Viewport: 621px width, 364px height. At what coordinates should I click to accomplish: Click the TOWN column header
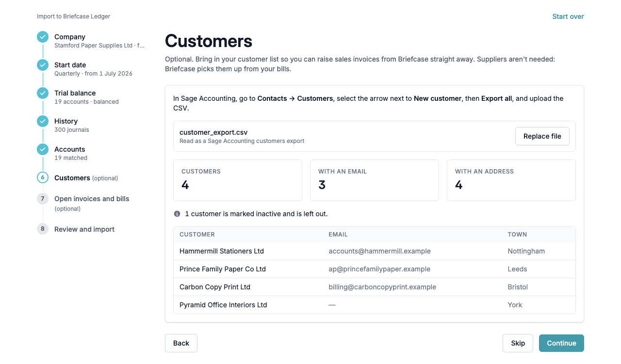[x=517, y=235]
